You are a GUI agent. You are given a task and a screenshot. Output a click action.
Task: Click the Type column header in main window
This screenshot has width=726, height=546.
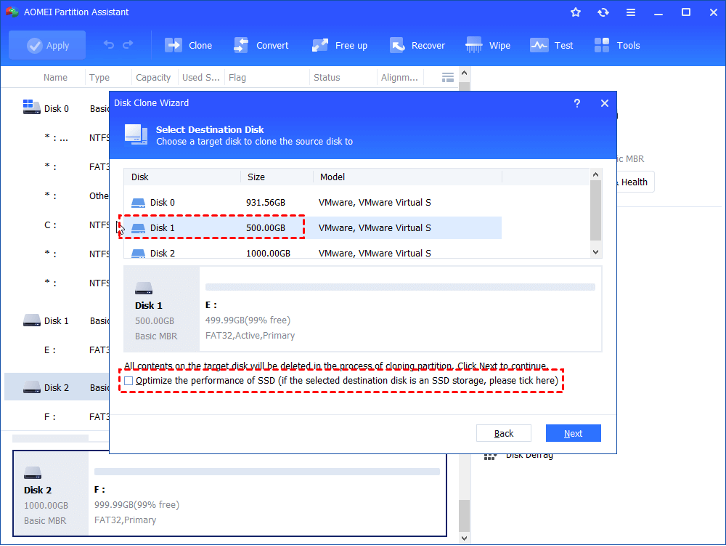click(x=99, y=78)
